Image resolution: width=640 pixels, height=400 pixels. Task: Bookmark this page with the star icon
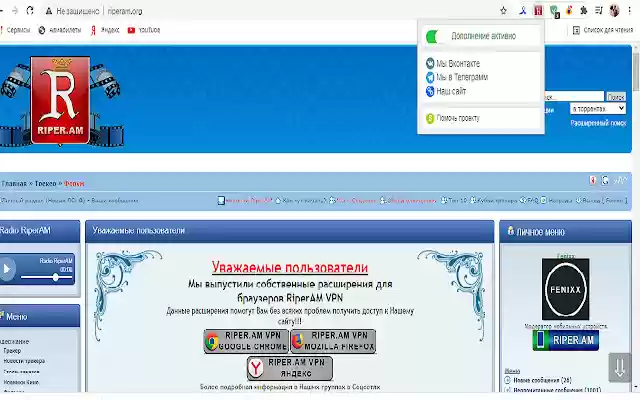click(503, 11)
